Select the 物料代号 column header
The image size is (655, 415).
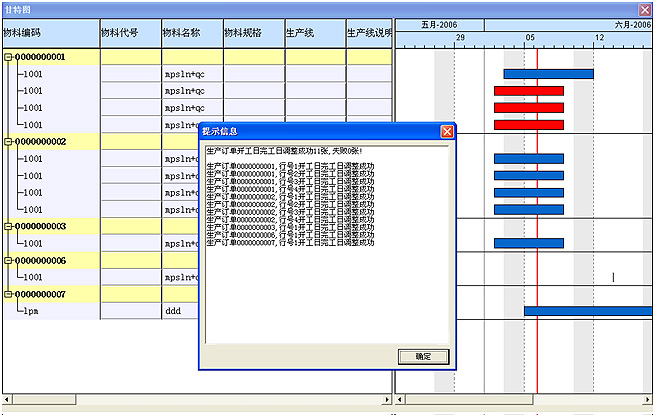point(131,33)
